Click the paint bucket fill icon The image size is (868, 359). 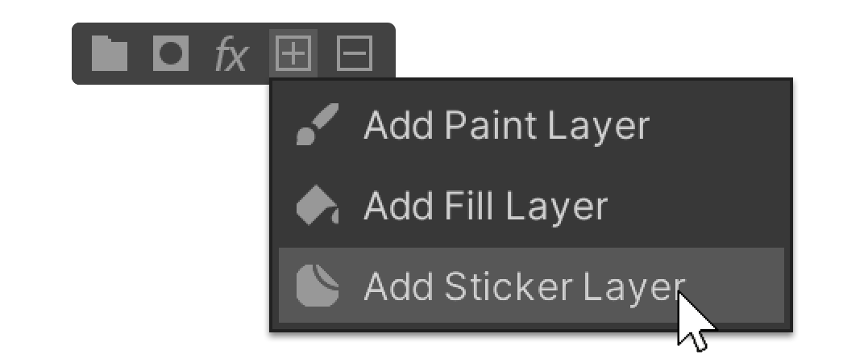click(318, 206)
